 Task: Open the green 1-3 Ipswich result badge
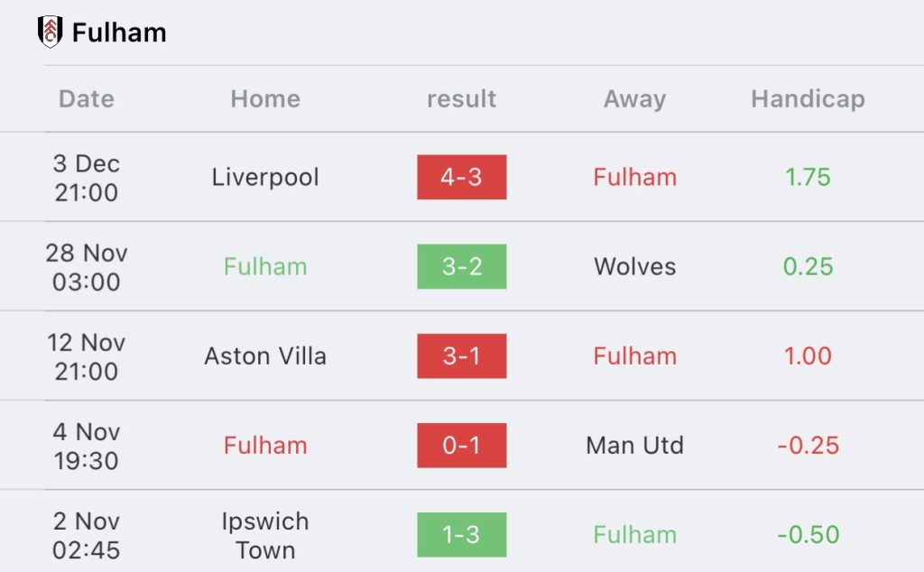tap(461, 535)
